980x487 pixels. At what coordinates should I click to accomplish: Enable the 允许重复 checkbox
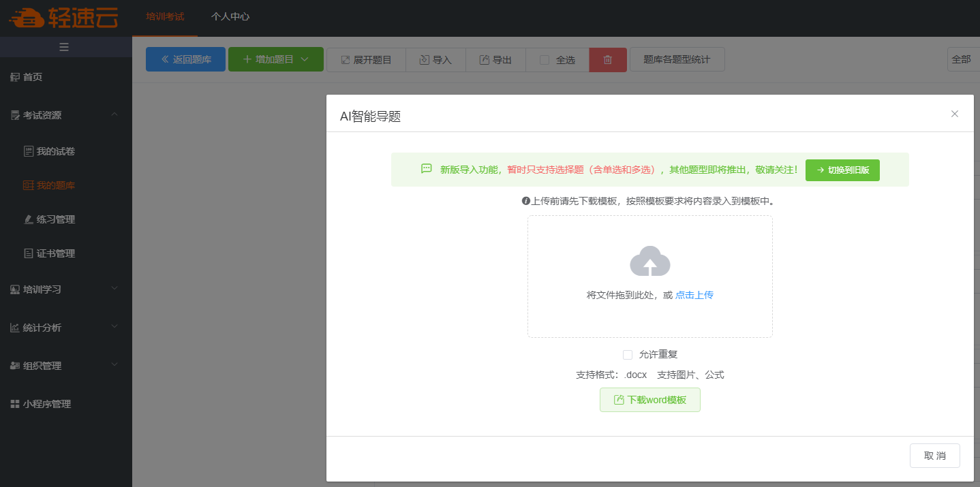[628, 355]
